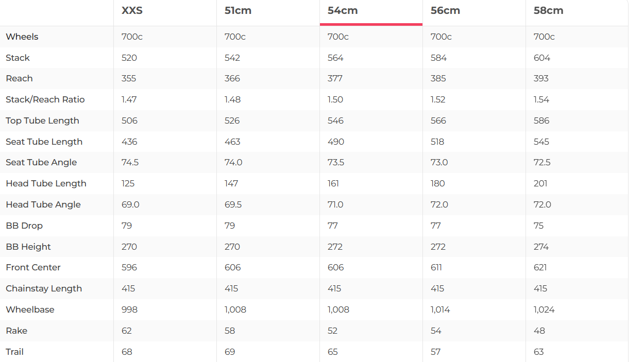This screenshot has height=362, width=644.
Task: Click the 564 Stack value for 54cm
Action: (x=335, y=58)
